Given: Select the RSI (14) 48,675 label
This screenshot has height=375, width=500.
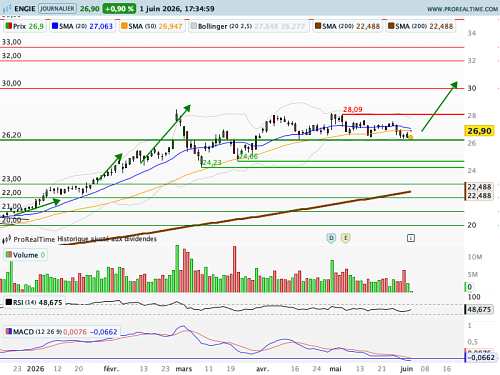Looking at the screenshot, I should [34, 302].
